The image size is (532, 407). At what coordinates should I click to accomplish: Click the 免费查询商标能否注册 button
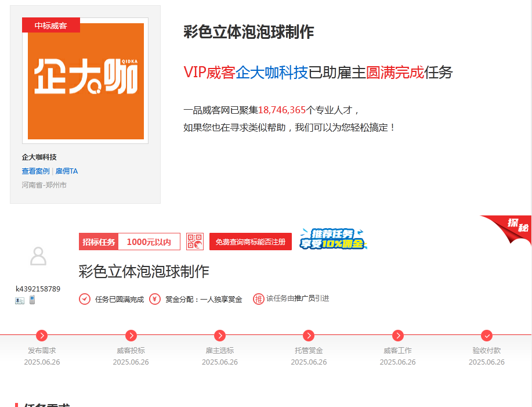point(251,242)
